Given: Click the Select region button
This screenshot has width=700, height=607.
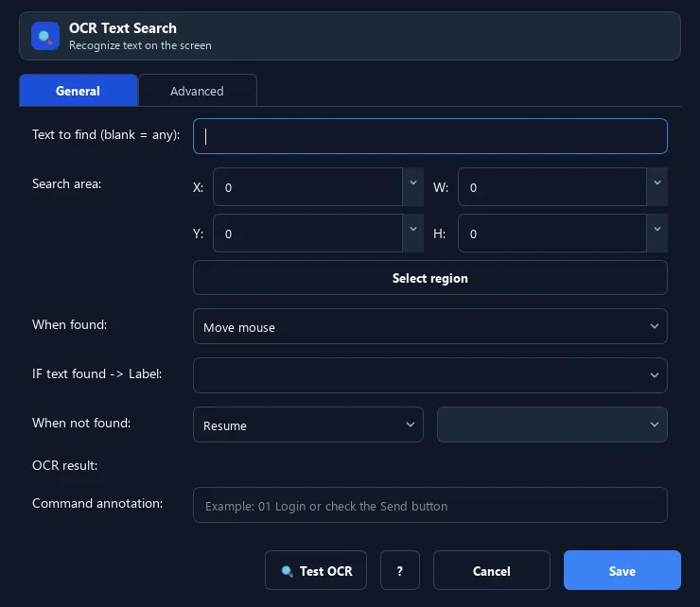Looking at the screenshot, I should click(x=429, y=278).
